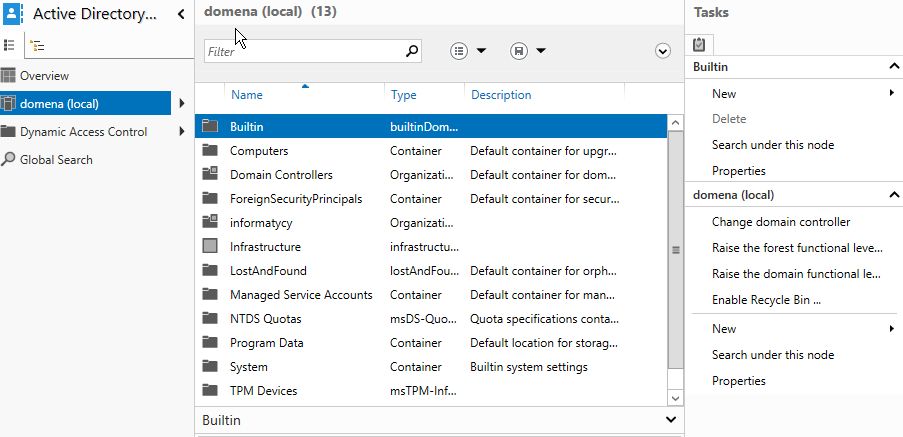Click the NTDS Quotas folder icon
Screen dimensions: 903x437
[x=210, y=318]
